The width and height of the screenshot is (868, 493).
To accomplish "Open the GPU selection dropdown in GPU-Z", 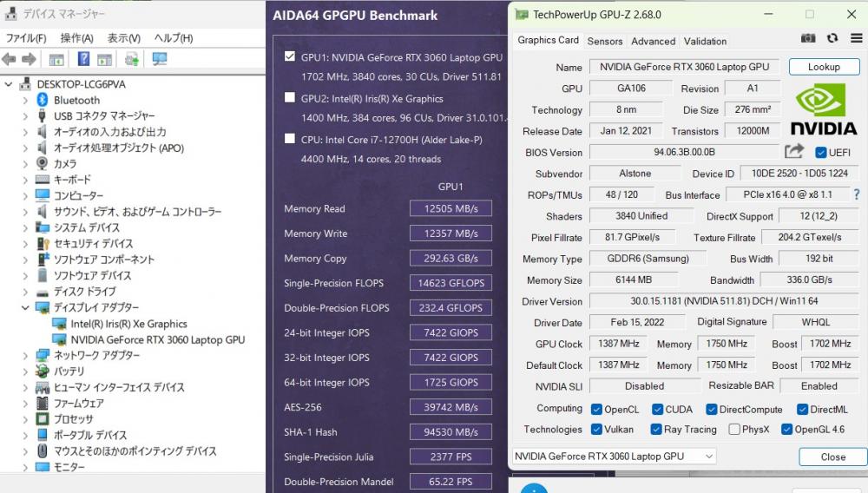I will tap(615, 456).
